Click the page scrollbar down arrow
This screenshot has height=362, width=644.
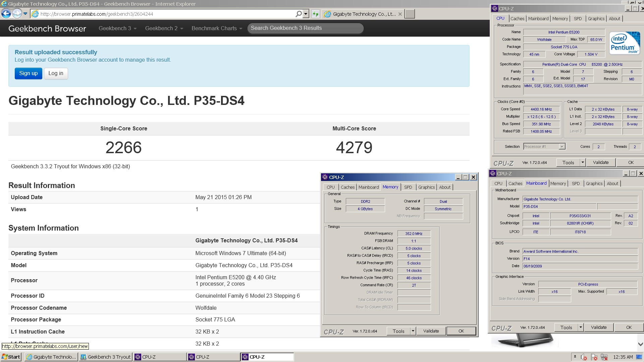(x=640, y=344)
